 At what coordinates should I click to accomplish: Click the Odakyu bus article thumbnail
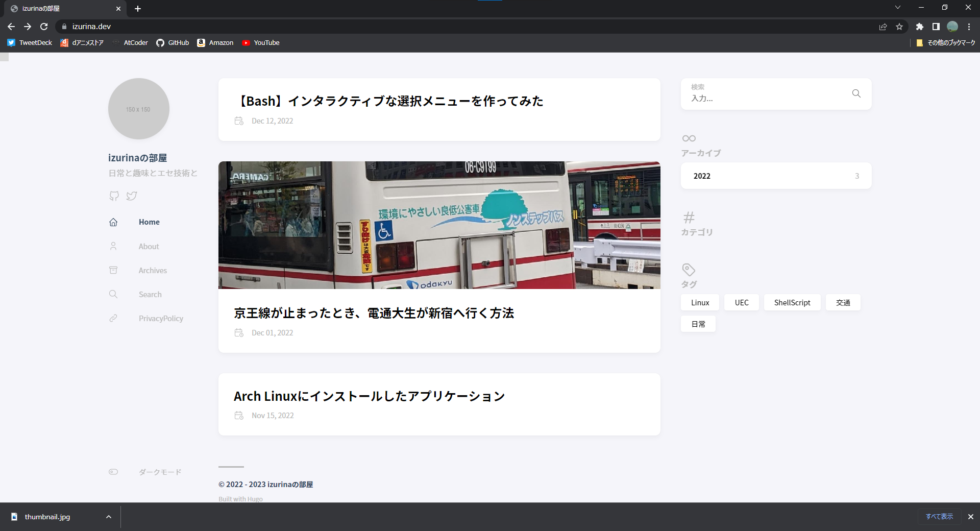pyautogui.click(x=439, y=225)
